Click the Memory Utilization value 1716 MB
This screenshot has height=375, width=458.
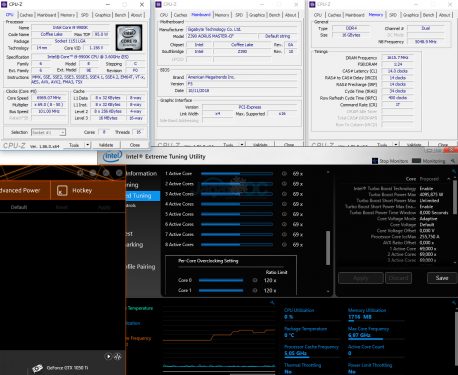pos(360,317)
